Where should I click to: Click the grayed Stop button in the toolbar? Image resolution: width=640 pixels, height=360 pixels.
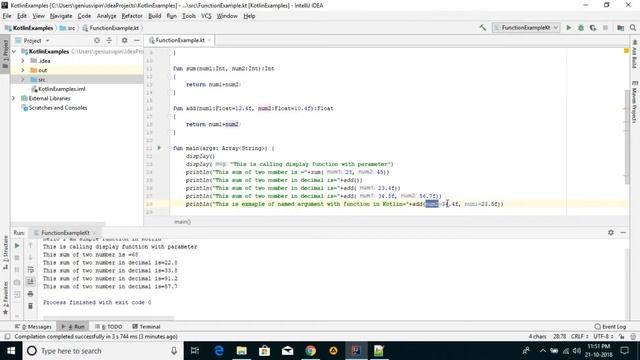[x=605, y=28]
